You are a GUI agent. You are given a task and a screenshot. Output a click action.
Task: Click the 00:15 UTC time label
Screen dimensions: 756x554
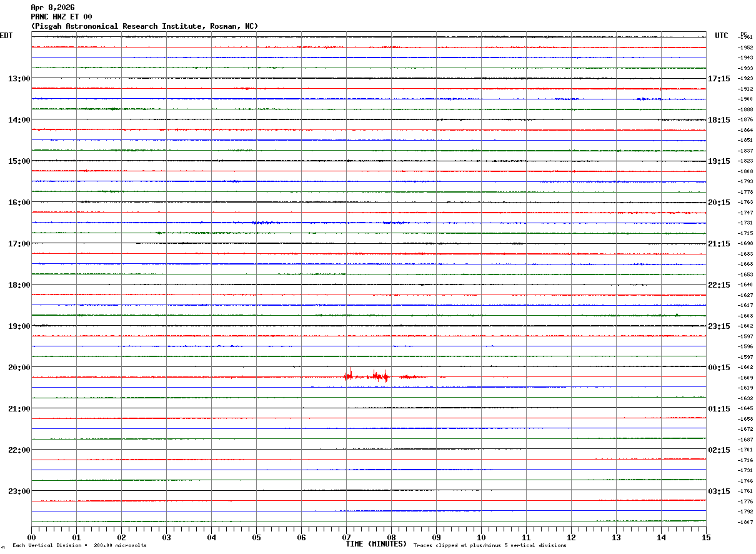[x=719, y=368]
